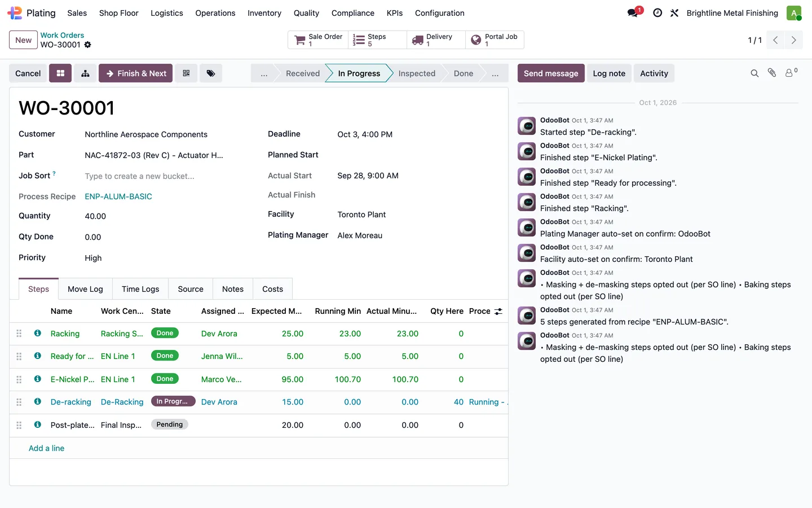Click the Finish & Next button
Screen dimensions: 812x508
[x=136, y=73]
